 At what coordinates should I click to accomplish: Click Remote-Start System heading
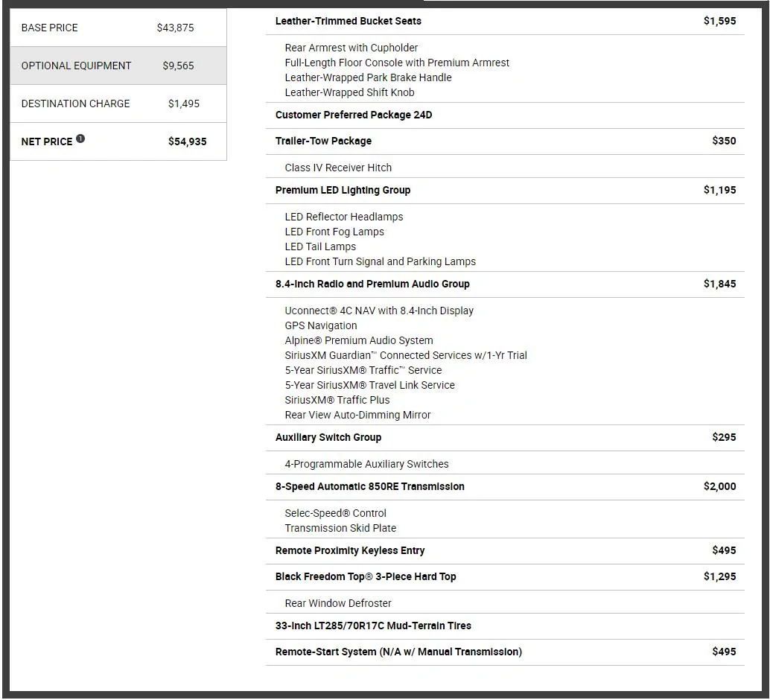[x=398, y=652]
